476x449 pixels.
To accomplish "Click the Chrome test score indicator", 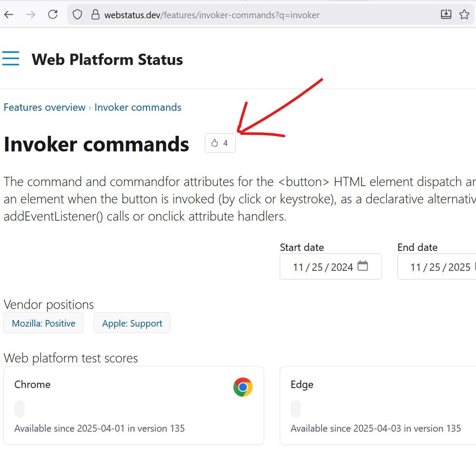I will coord(19,409).
